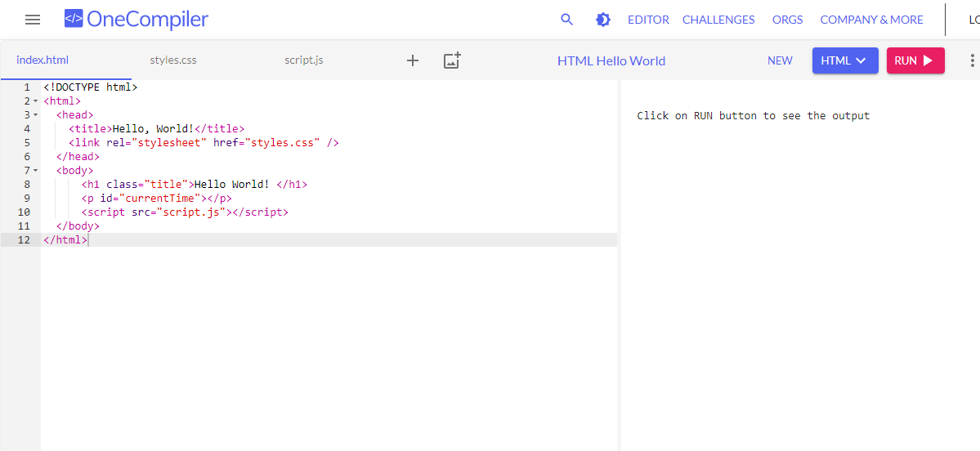Switch to the script.js tab

pyautogui.click(x=304, y=60)
